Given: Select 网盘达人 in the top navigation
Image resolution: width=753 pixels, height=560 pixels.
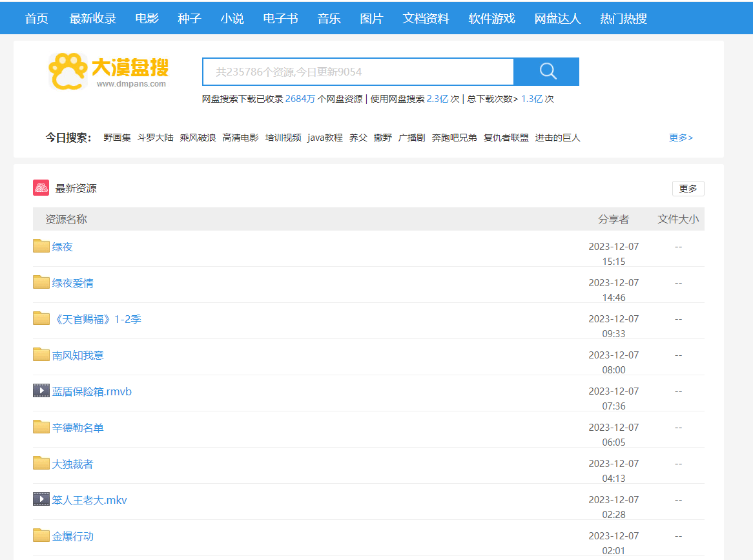Looking at the screenshot, I should [x=558, y=18].
